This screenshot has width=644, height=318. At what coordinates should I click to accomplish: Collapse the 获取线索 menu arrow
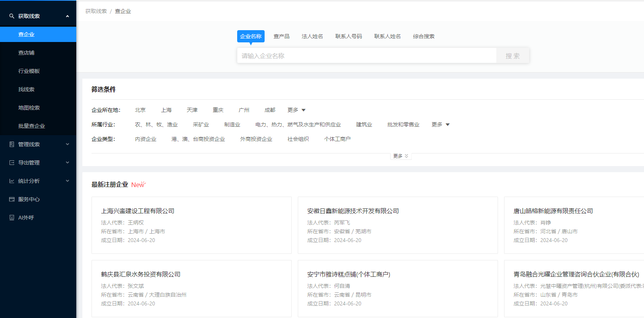[67, 16]
